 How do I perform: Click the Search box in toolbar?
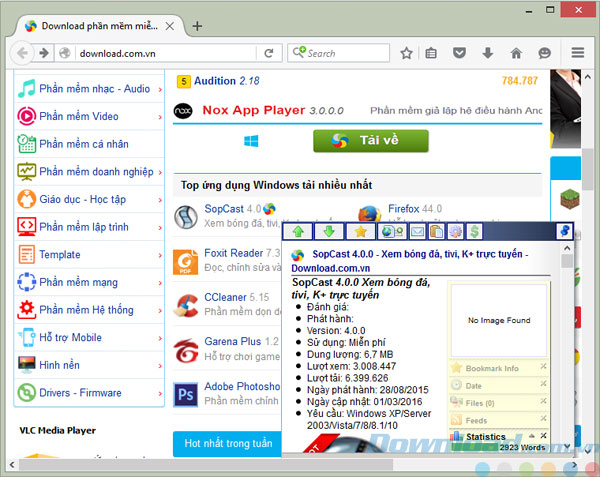338,53
